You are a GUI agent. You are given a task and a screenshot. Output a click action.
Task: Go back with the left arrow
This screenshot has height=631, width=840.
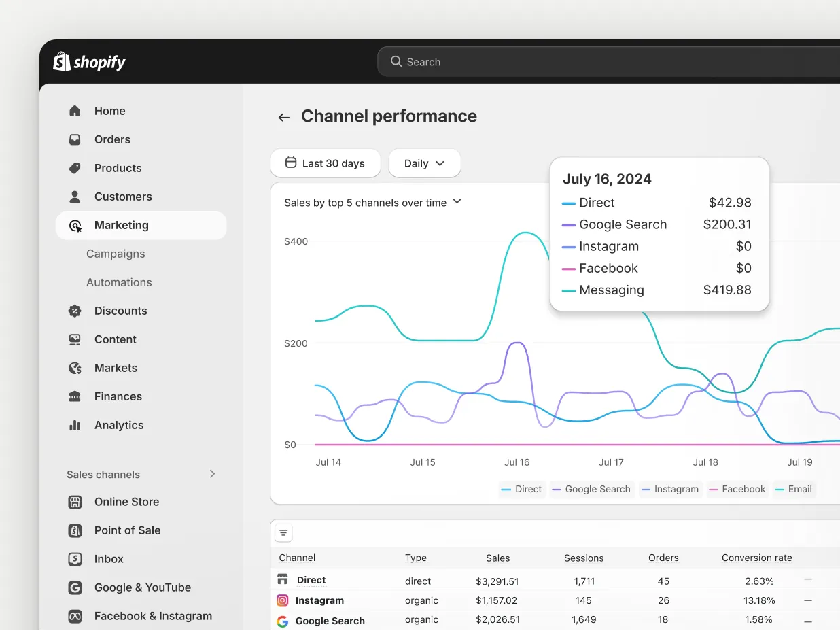pos(283,117)
